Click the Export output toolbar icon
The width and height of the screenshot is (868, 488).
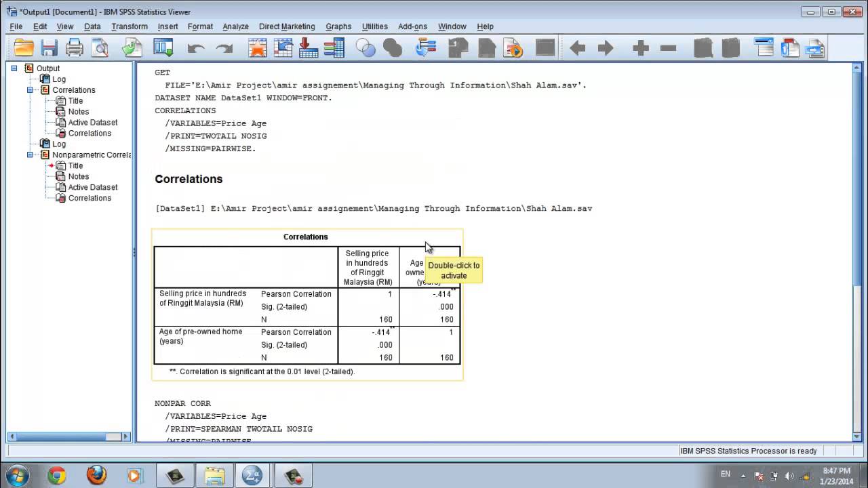[x=132, y=47]
